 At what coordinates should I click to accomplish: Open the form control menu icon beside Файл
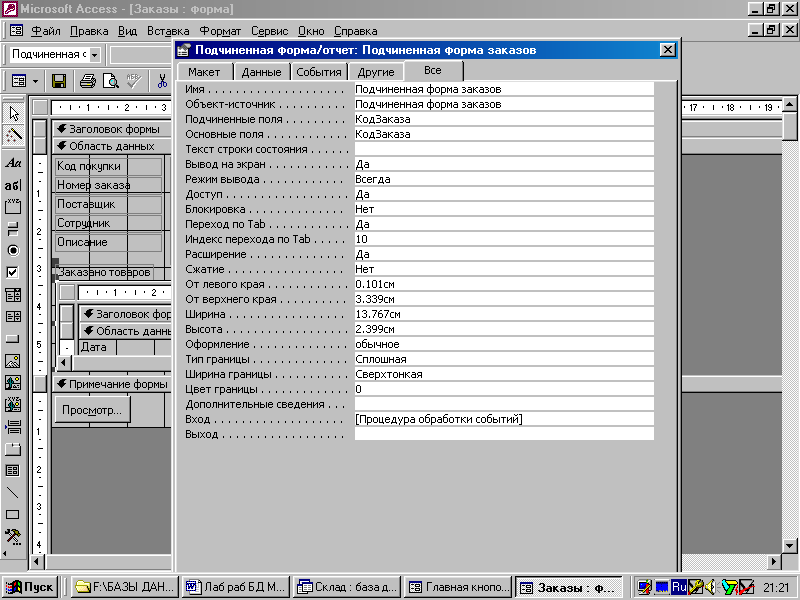click(x=16, y=31)
